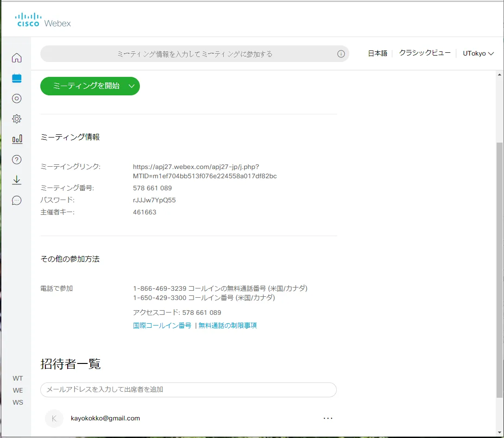
Task: Open Feedback via the chat bubble icon
Action: pyautogui.click(x=17, y=200)
